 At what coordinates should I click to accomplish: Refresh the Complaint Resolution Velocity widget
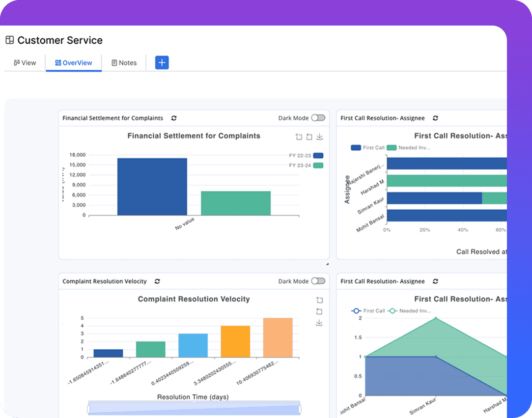[157, 281]
